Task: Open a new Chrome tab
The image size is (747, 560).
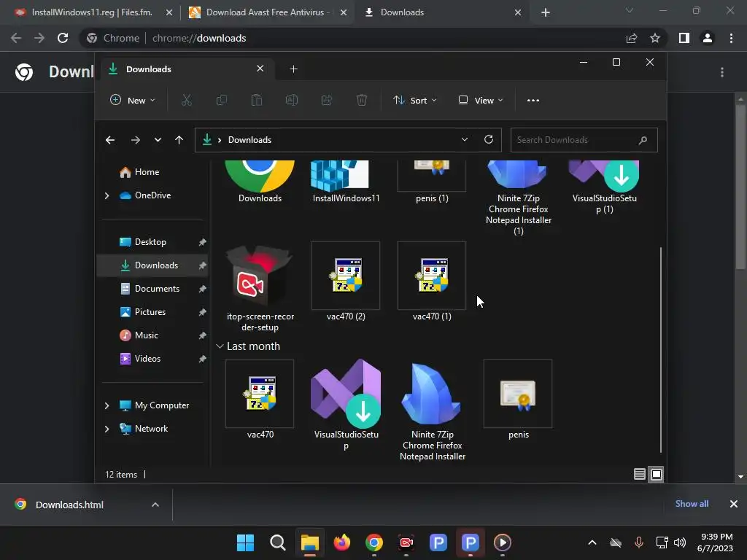Action: (x=546, y=12)
